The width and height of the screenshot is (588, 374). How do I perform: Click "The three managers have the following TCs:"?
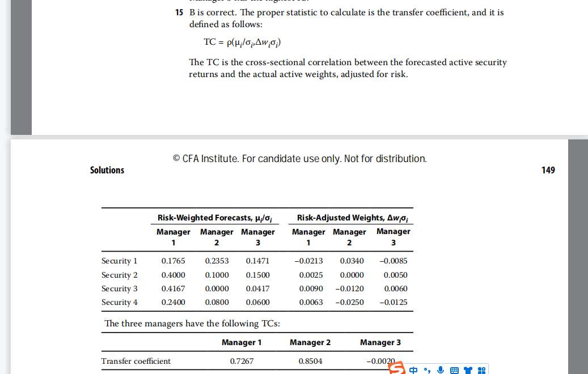point(192,324)
